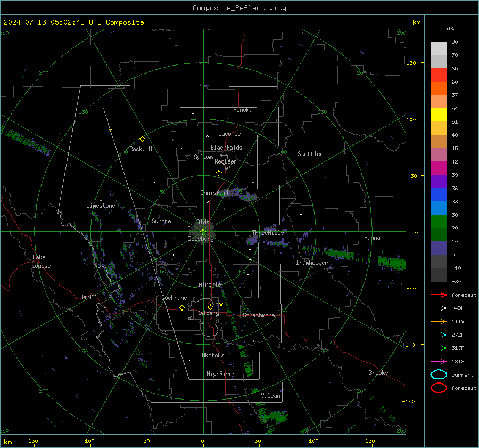Click the Limestone map label
Screen dimensions: 479x448
(101, 206)
